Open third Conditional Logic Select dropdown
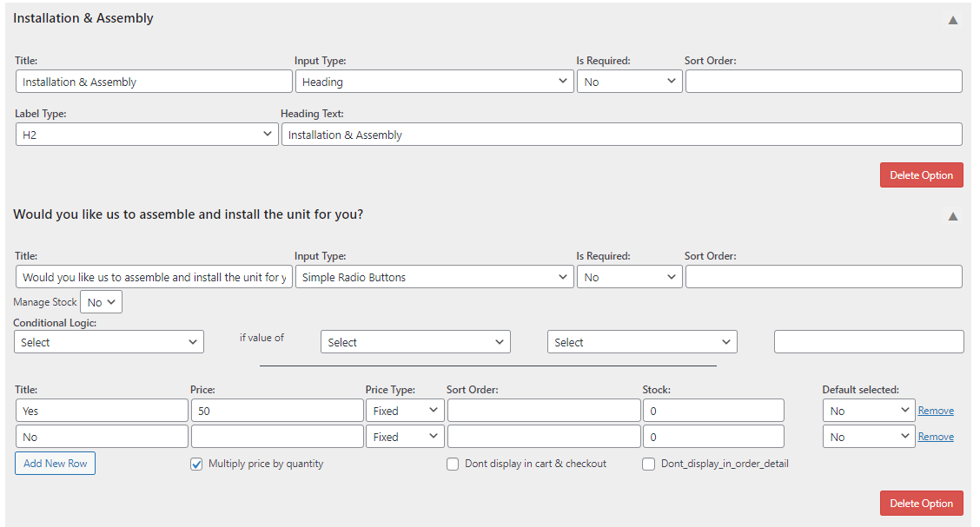The height and width of the screenshot is (527, 980). click(x=643, y=341)
